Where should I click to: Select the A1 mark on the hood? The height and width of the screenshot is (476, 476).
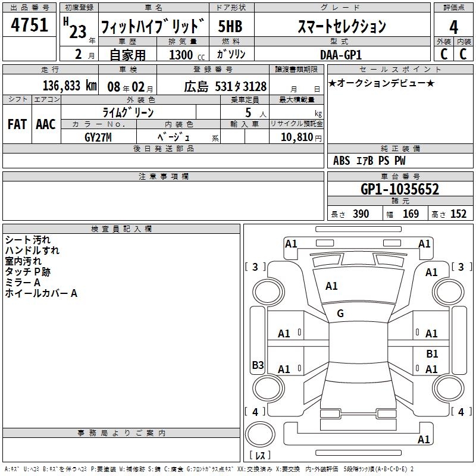click(x=331, y=286)
